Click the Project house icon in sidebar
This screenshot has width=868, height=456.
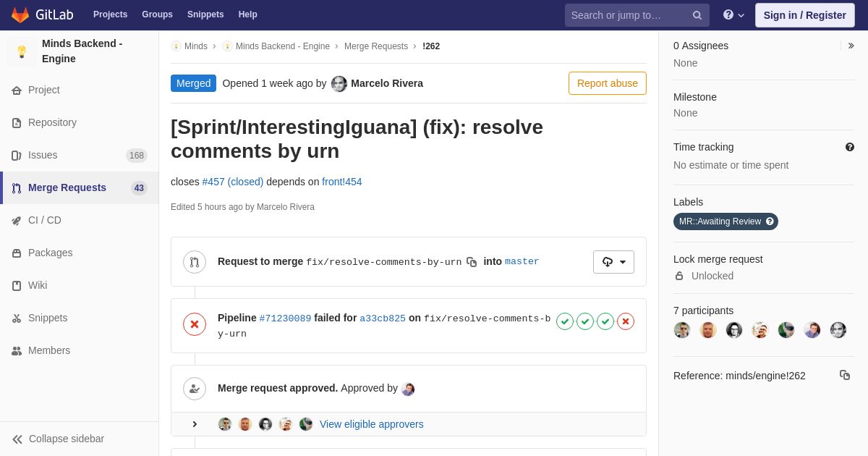point(17,90)
